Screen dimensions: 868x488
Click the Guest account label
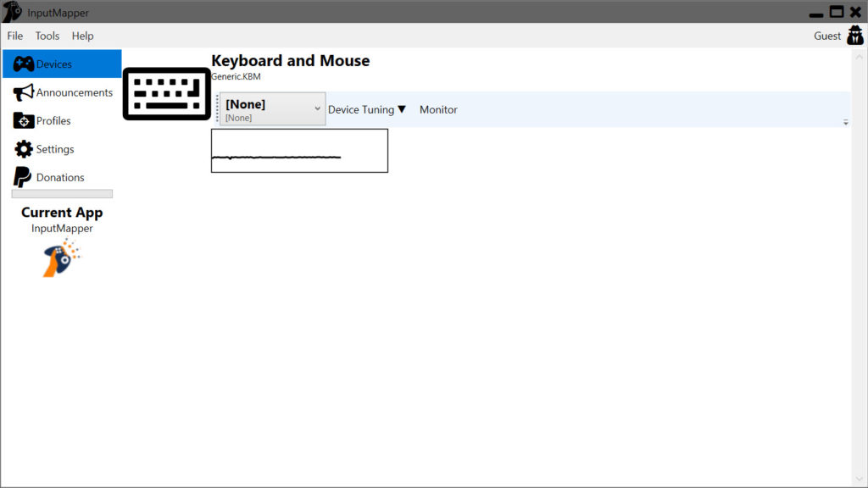click(x=827, y=36)
